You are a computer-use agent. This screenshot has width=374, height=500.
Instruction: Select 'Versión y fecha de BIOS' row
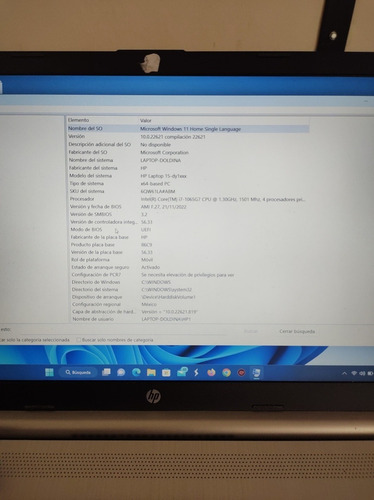(x=189, y=207)
